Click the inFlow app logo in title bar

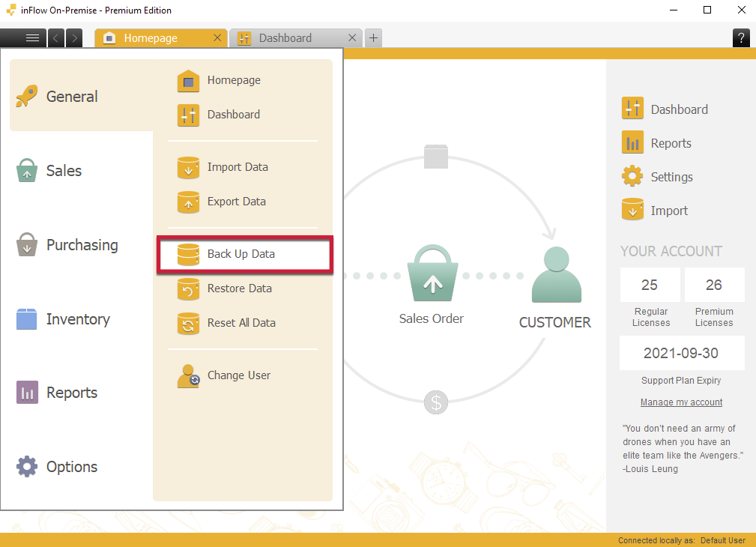click(x=10, y=10)
